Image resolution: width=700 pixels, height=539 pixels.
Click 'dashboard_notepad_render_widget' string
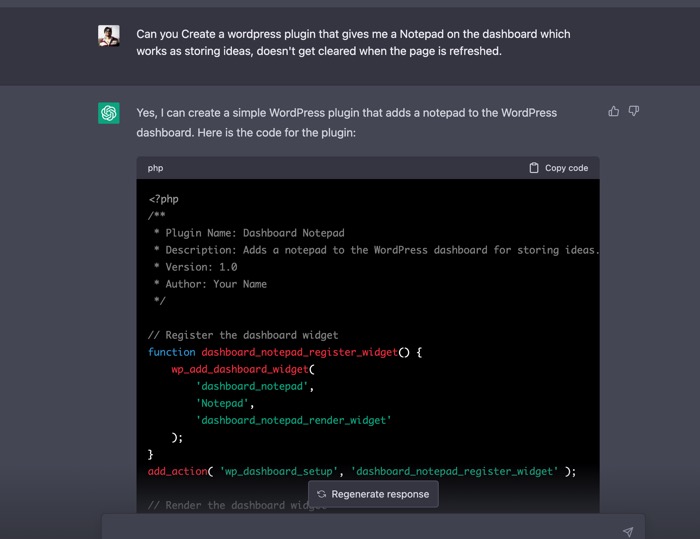coord(294,420)
